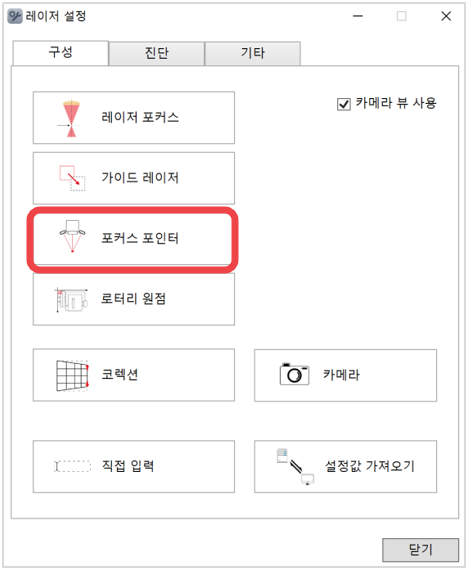Click the camera icon
This screenshot has width=470, height=572.
(x=294, y=374)
